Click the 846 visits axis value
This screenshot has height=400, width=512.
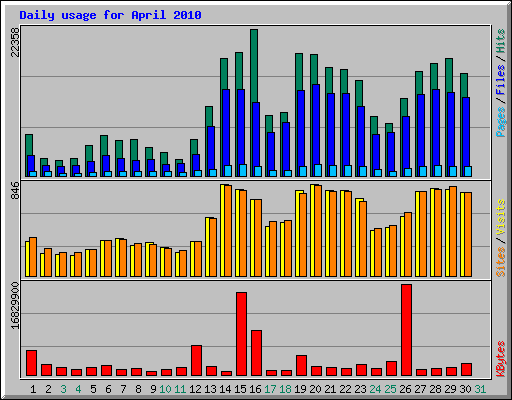15,191
